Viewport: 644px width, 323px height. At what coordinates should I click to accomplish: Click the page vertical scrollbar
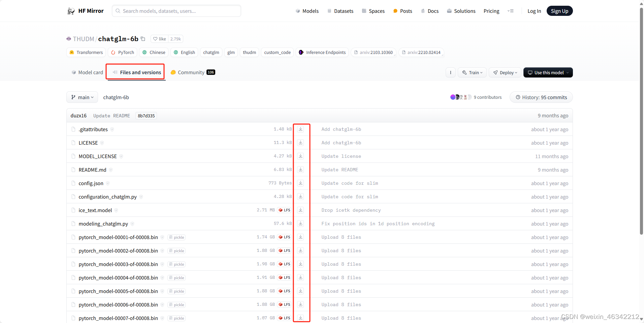click(641, 121)
